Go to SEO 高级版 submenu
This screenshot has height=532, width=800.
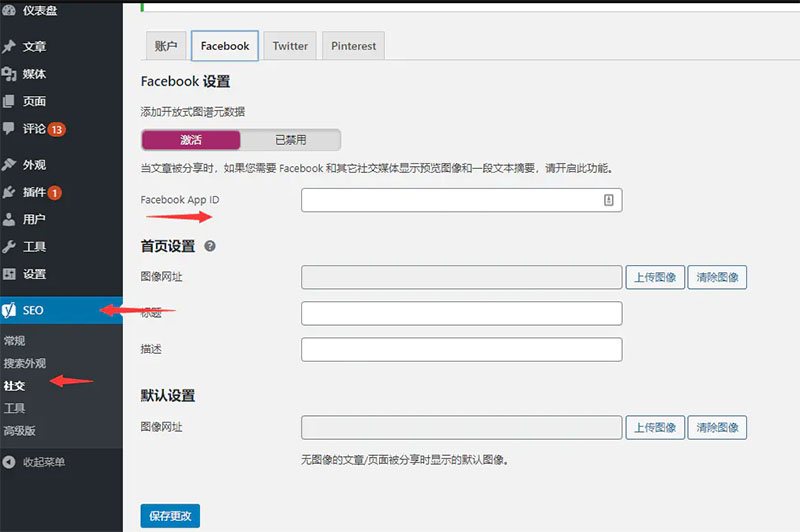(19, 430)
